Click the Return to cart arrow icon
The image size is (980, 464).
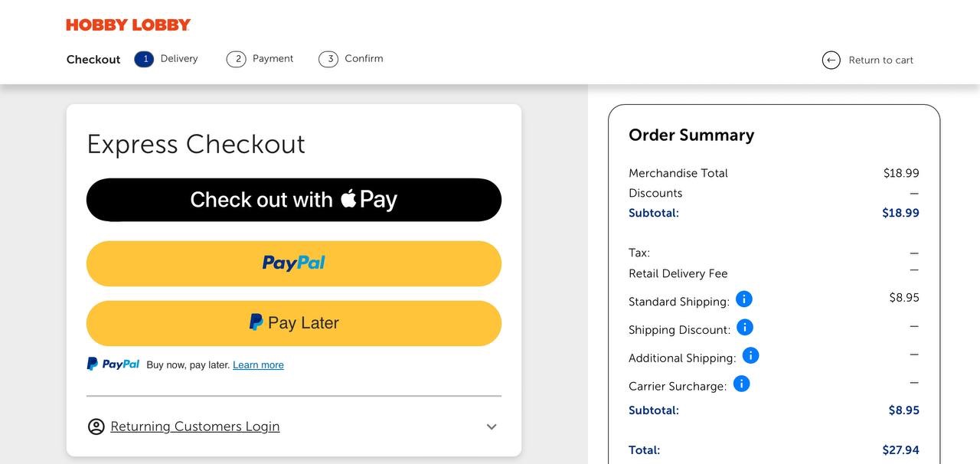tap(831, 60)
